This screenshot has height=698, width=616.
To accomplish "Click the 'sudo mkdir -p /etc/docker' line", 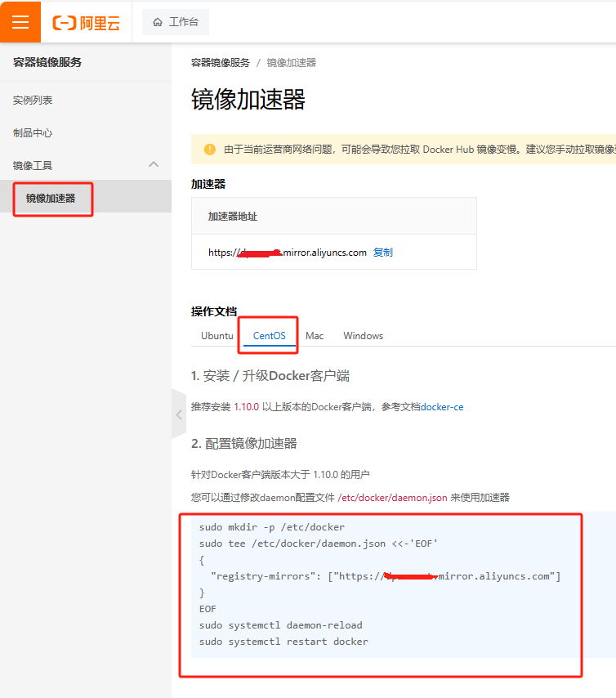I will click(x=272, y=527).
